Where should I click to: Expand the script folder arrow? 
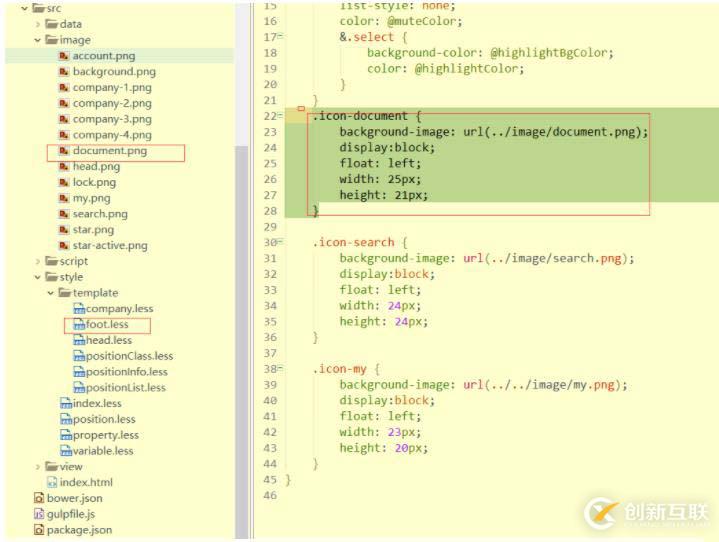[x=38, y=261]
